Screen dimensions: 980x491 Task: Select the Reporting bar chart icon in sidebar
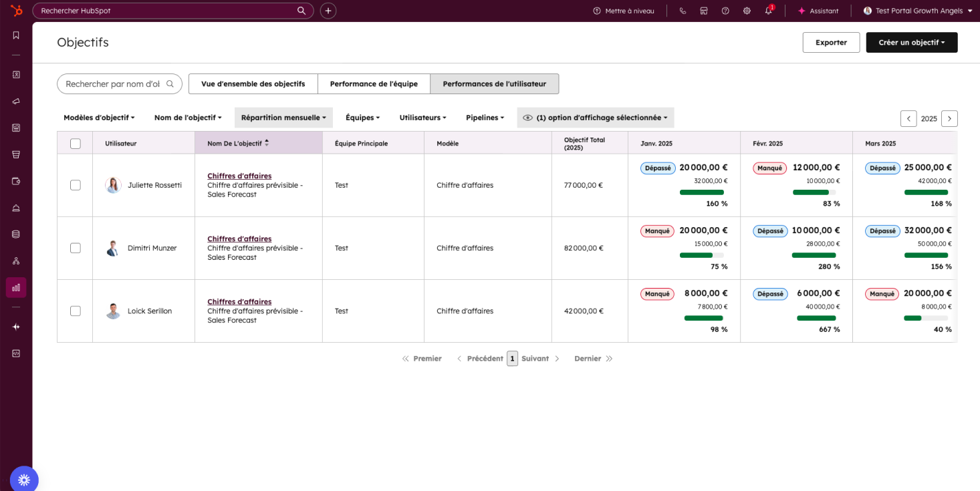pos(16,287)
